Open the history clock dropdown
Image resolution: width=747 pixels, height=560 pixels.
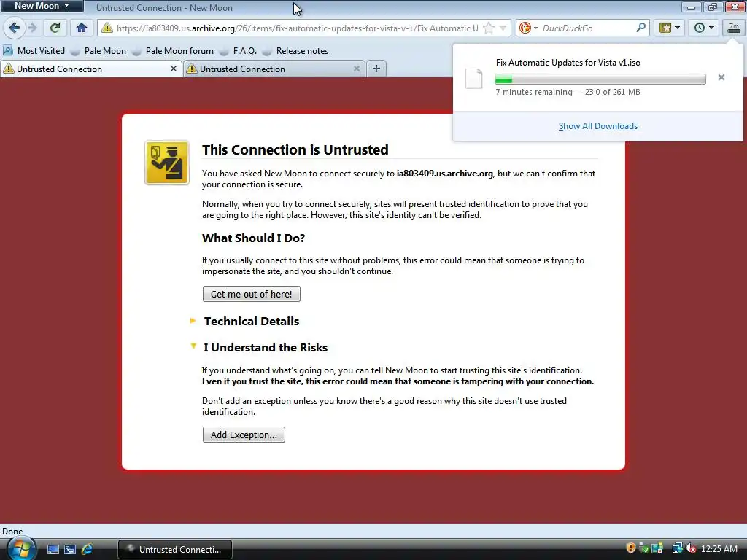703,28
